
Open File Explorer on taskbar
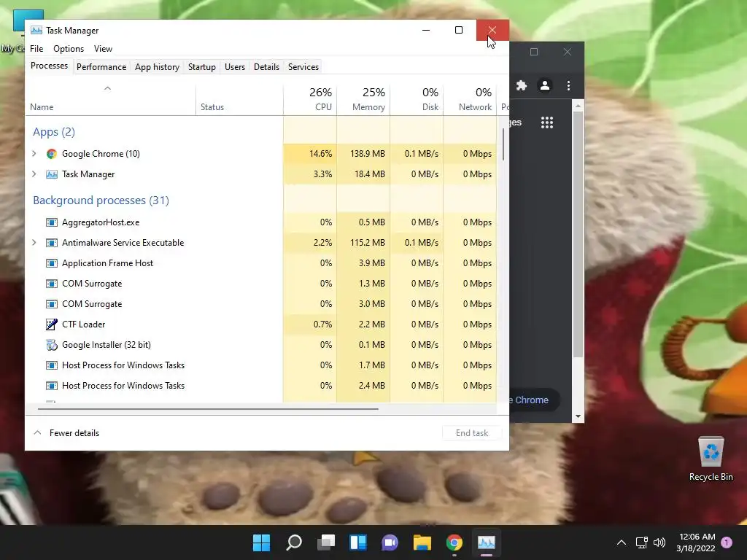(x=422, y=542)
